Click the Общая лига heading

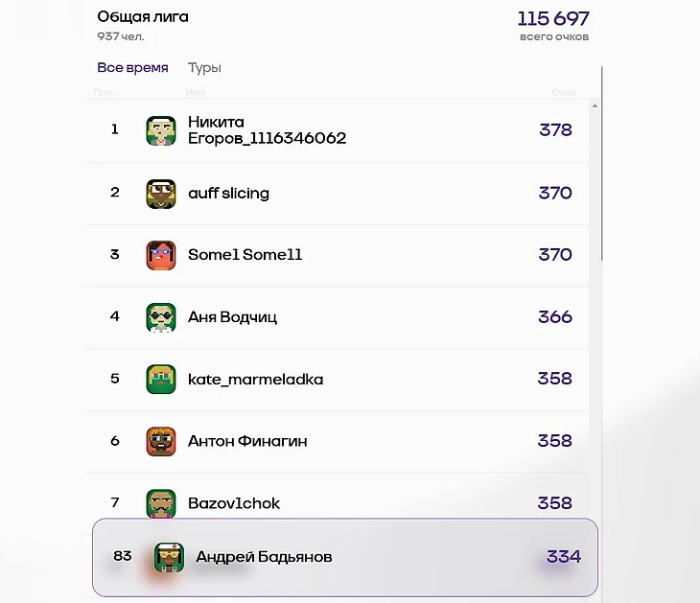pos(143,17)
